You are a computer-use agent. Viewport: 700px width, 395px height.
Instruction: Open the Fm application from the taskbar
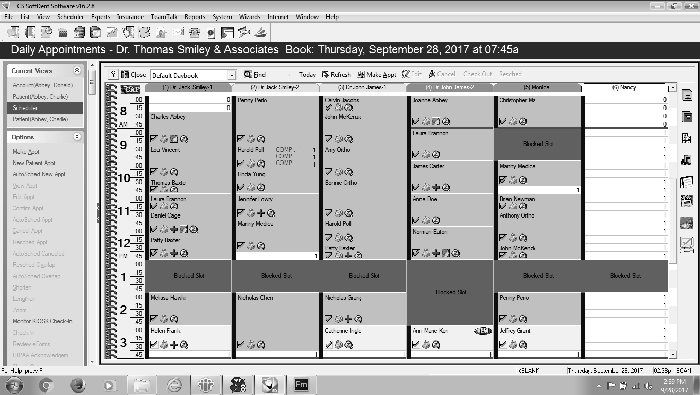(301, 385)
